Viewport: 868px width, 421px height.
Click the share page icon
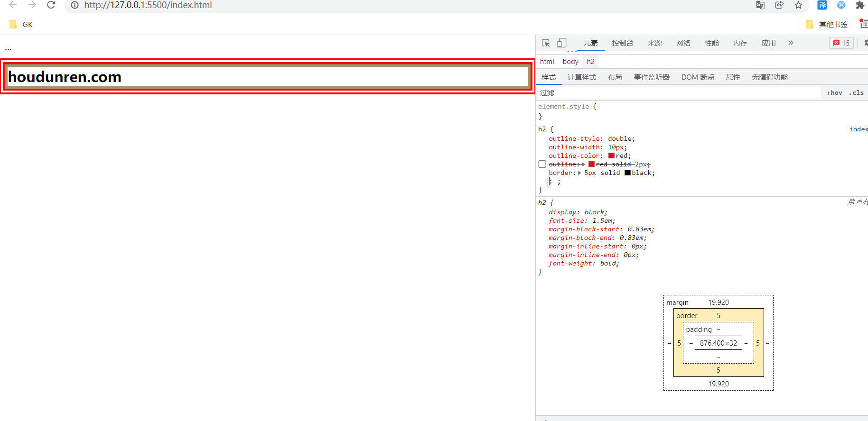click(779, 5)
